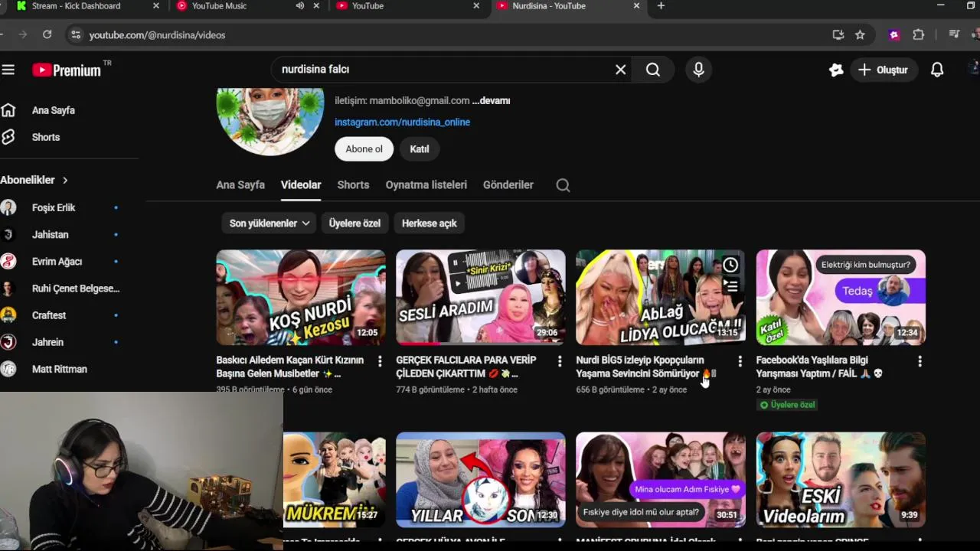Play the SESLİ ARADIM thumbnail

coord(481,297)
